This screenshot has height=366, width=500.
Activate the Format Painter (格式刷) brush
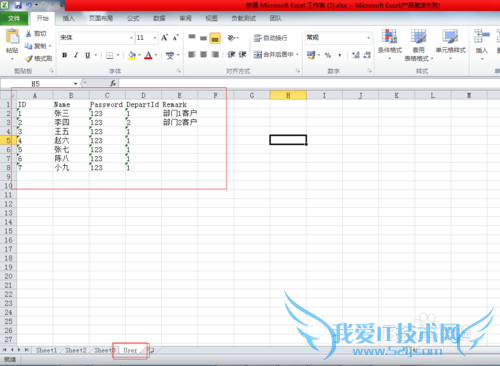29,59
